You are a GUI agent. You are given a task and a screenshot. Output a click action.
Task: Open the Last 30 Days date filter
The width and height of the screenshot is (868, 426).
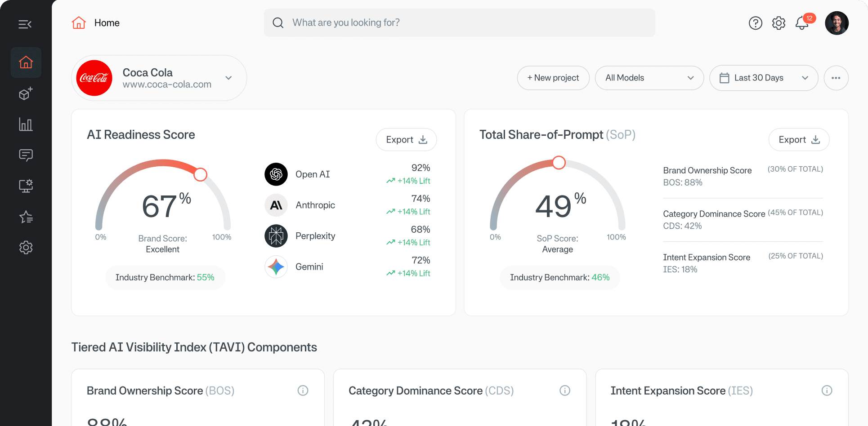[x=763, y=78]
